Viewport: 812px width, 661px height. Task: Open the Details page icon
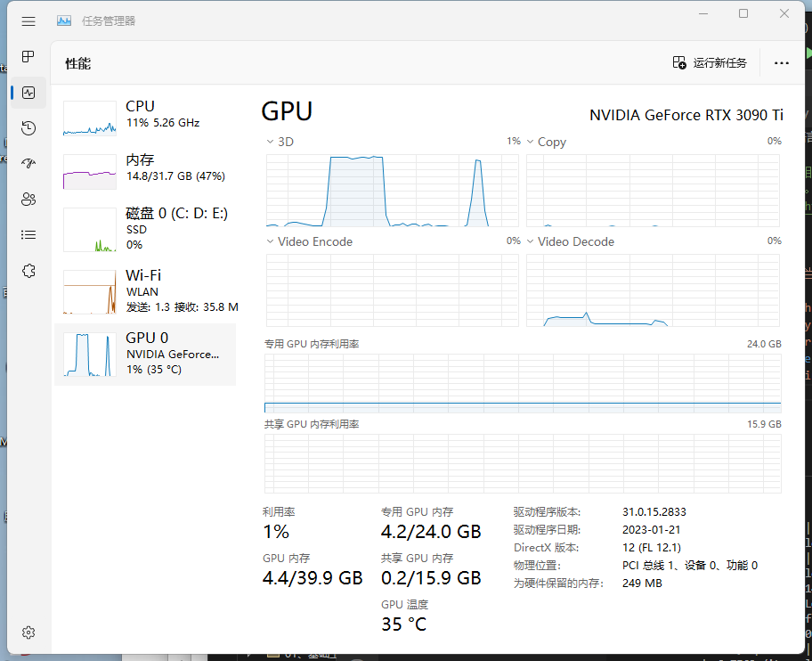(x=28, y=234)
